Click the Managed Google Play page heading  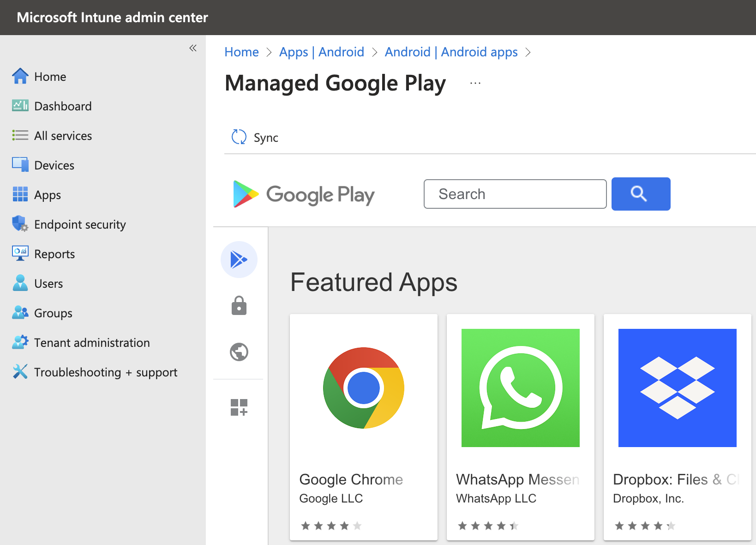point(336,84)
